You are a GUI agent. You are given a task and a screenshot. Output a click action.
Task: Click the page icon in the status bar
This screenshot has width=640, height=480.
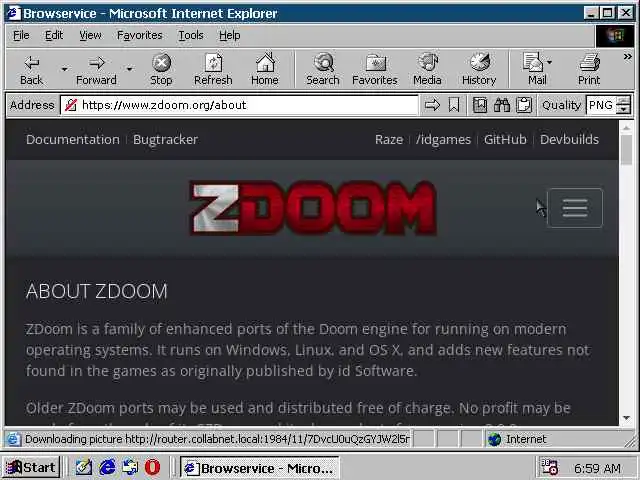point(13,439)
